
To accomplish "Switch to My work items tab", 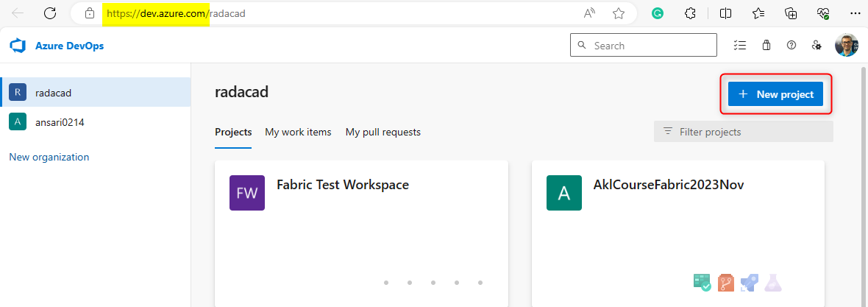I will 298,133.
